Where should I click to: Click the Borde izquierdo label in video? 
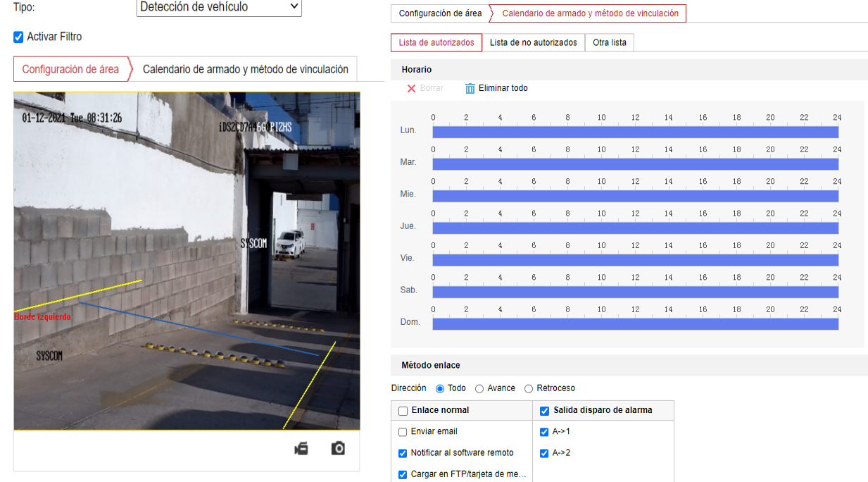pyautogui.click(x=42, y=317)
